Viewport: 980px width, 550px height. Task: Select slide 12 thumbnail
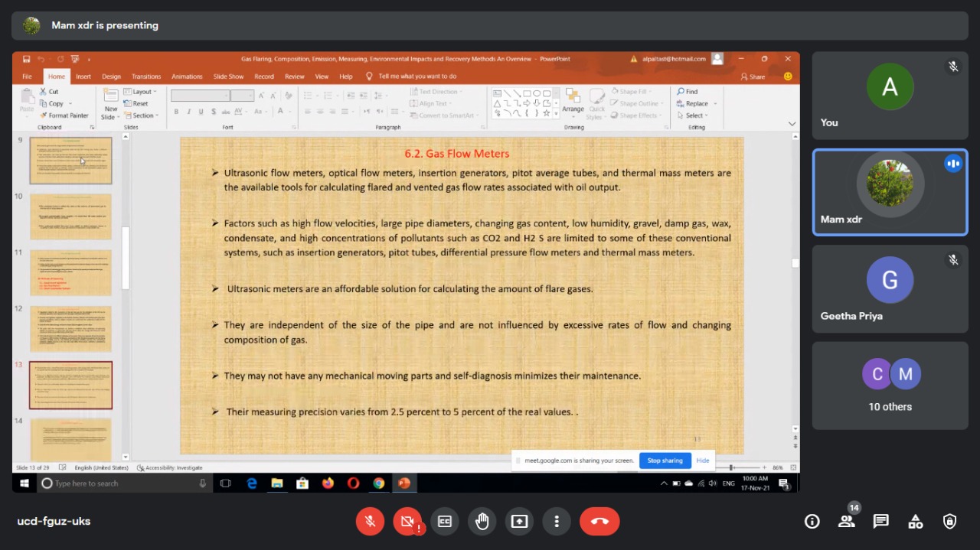[x=70, y=329]
